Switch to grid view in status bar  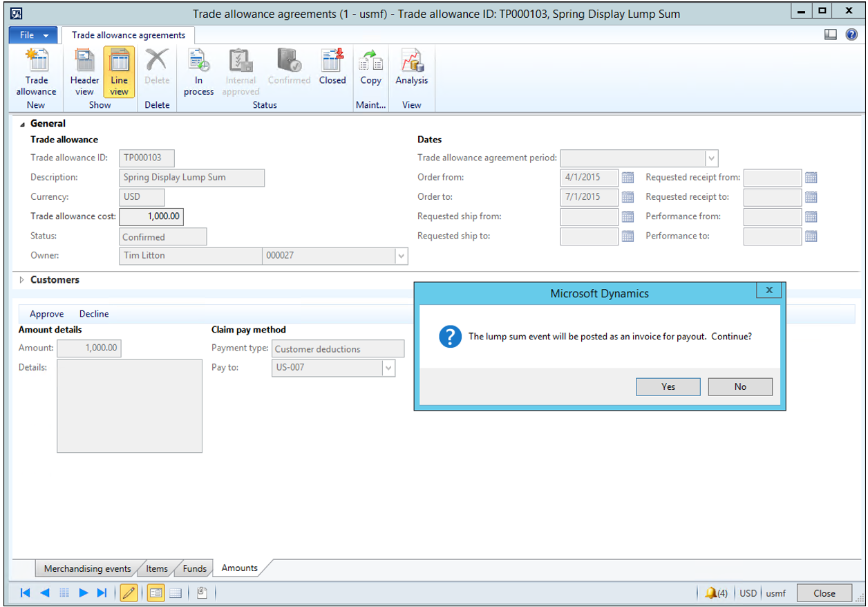pyautogui.click(x=176, y=592)
